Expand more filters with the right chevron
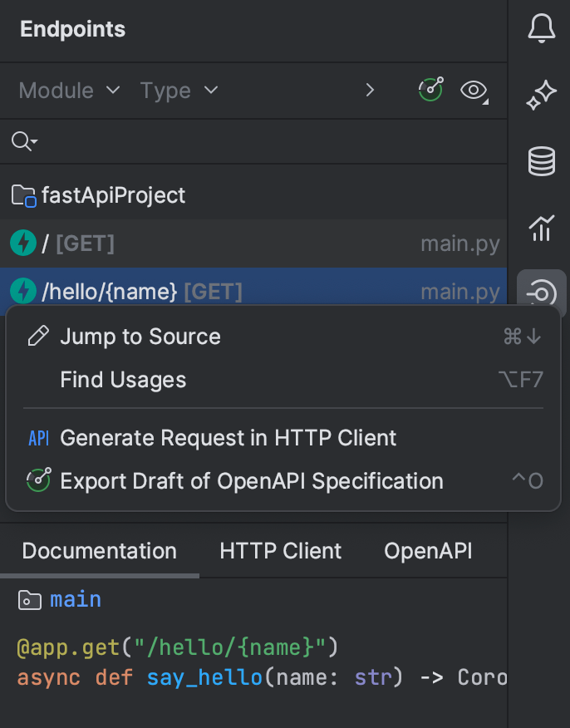Viewport: 570px width, 728px height. click(371, 90)
